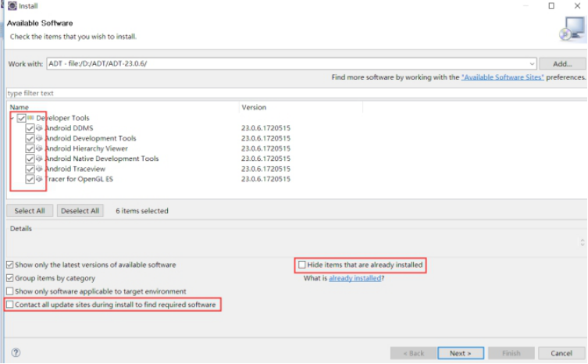Toggle Show only the latest versions checkbox
The height and width of the screenshot is (364, 588).
pyautogui.click(x=9, y=265)
